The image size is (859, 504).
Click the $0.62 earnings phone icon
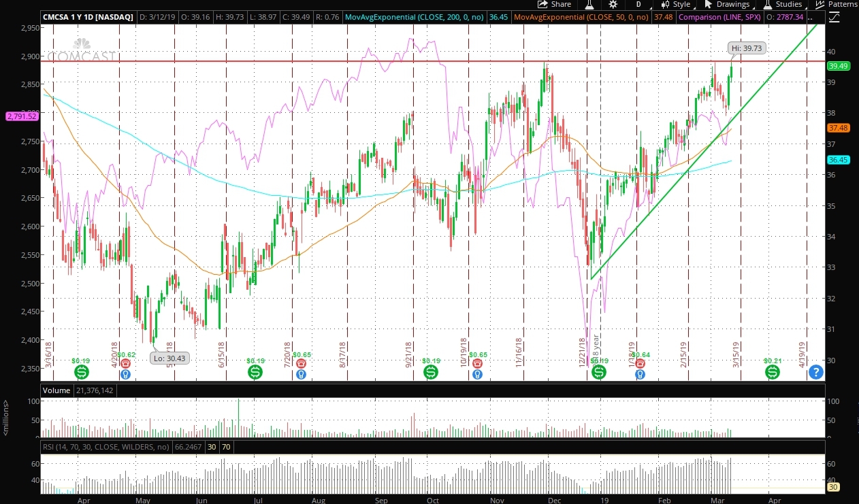(x=125, y=364)
